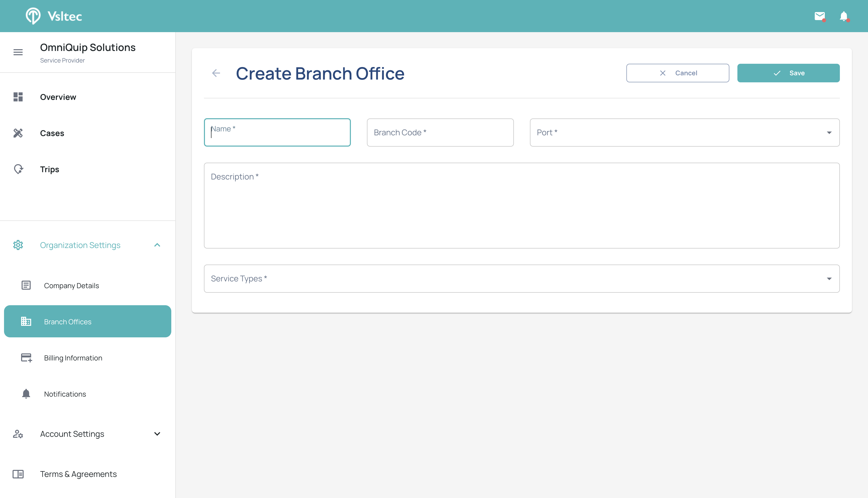The width and height of the screenshot is (868, 498).
Task: Click the Account Settings label
Action: [x=72, y=434]
